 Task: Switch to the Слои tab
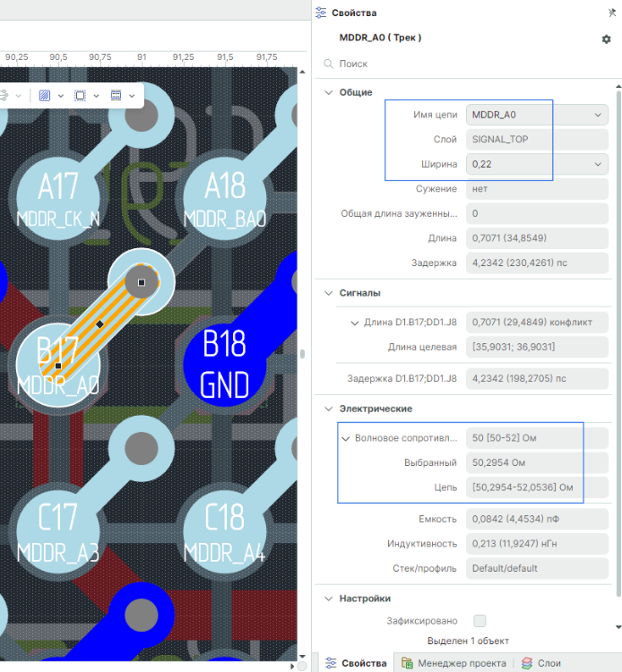click(541, 663)
